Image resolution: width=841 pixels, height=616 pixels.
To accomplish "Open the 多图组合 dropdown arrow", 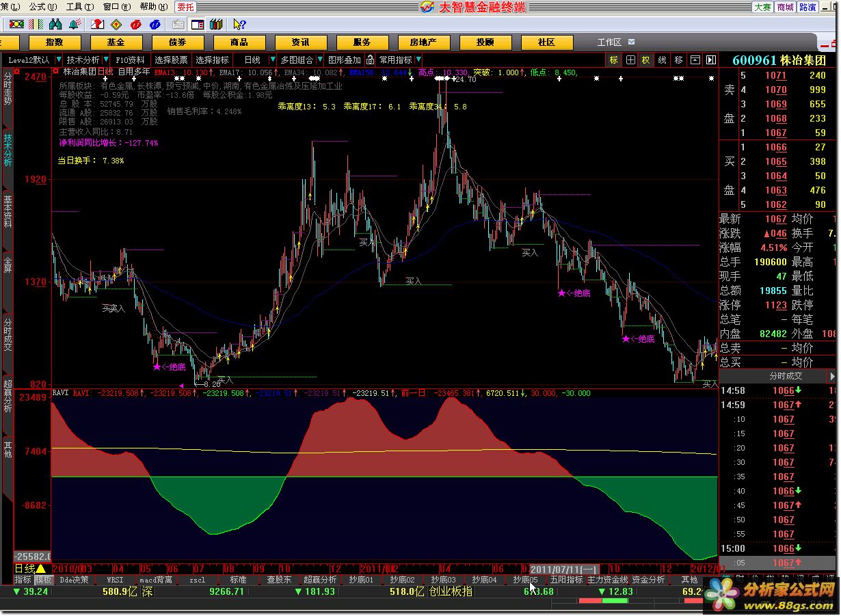I will [x=319, y=59].
